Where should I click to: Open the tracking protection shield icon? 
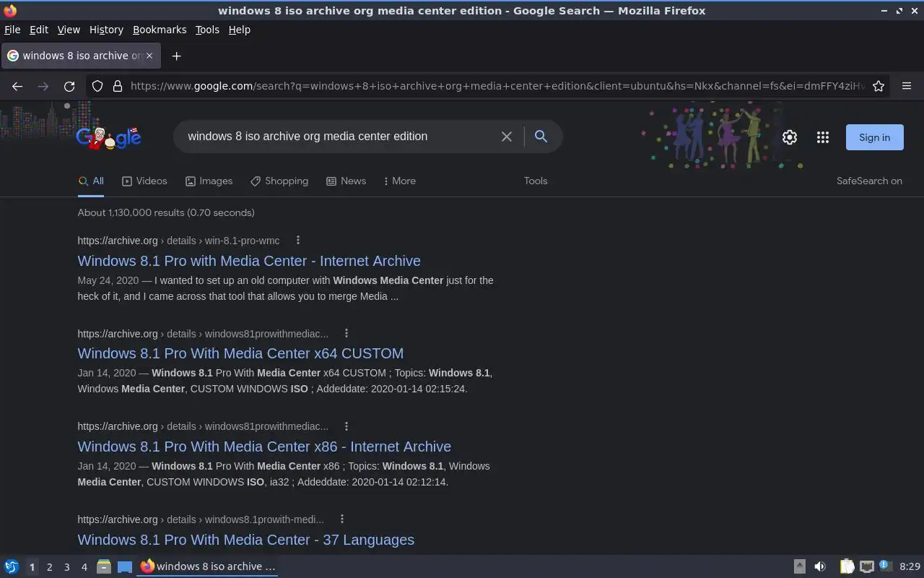point(97,86)
